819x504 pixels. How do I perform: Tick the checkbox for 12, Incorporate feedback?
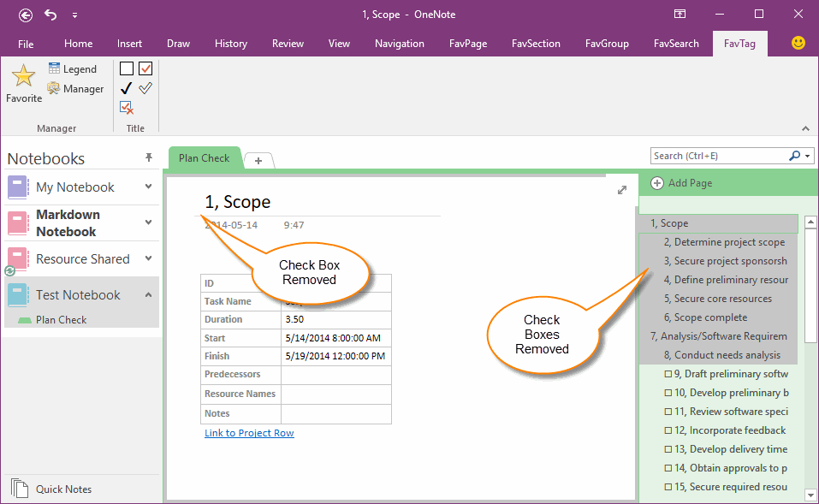click(x=668, y=430)
